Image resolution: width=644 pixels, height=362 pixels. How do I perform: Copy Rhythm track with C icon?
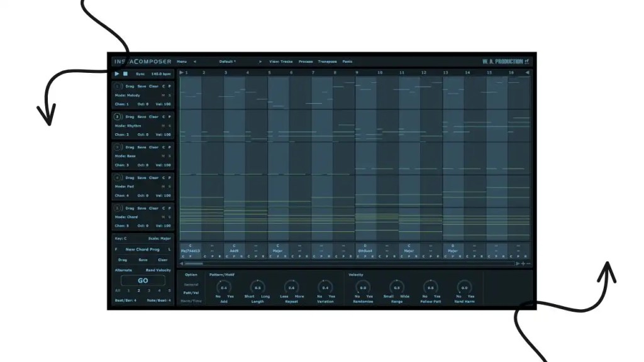(164, 116)
